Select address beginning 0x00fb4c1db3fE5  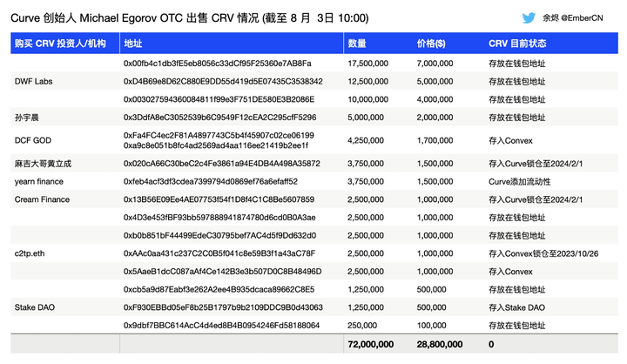click(218, 64)
